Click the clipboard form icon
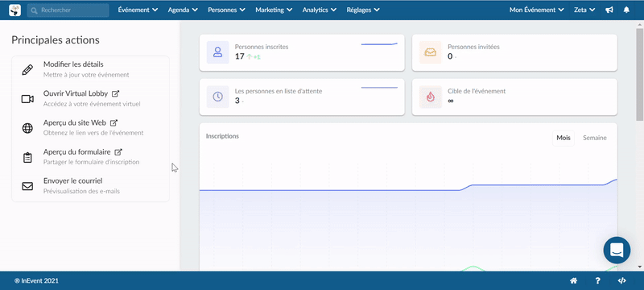 click(x=27, y=157)
